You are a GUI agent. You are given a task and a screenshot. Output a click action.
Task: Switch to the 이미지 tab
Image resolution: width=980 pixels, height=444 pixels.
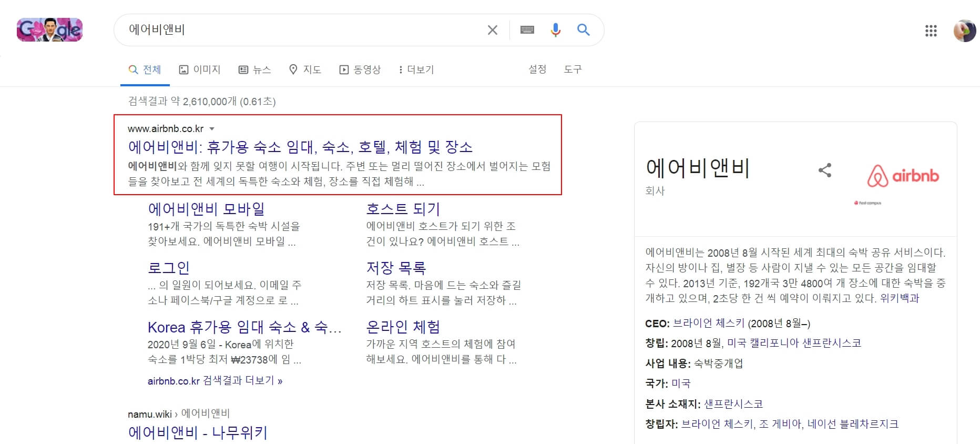click(199, 69)
